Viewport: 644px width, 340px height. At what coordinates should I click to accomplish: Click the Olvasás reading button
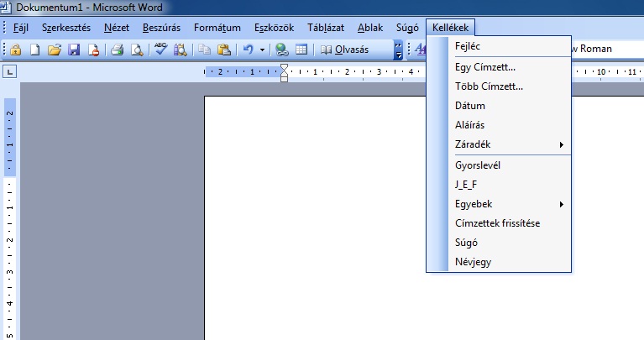pyautogui.click(x=344, y=50)
